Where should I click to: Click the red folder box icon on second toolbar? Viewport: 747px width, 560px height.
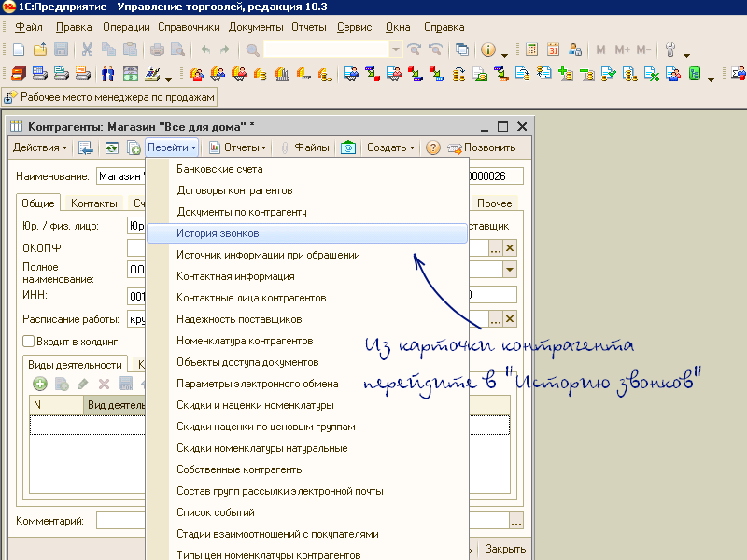click(x=19, y=74)
